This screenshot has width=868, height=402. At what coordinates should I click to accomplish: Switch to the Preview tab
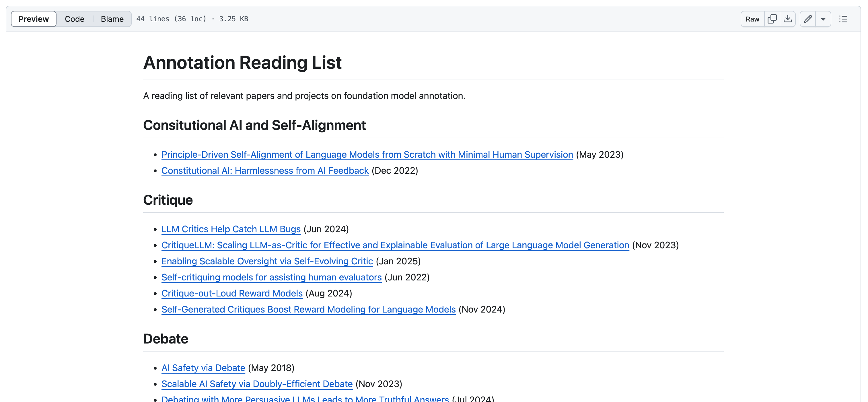[x=33, y=19]
